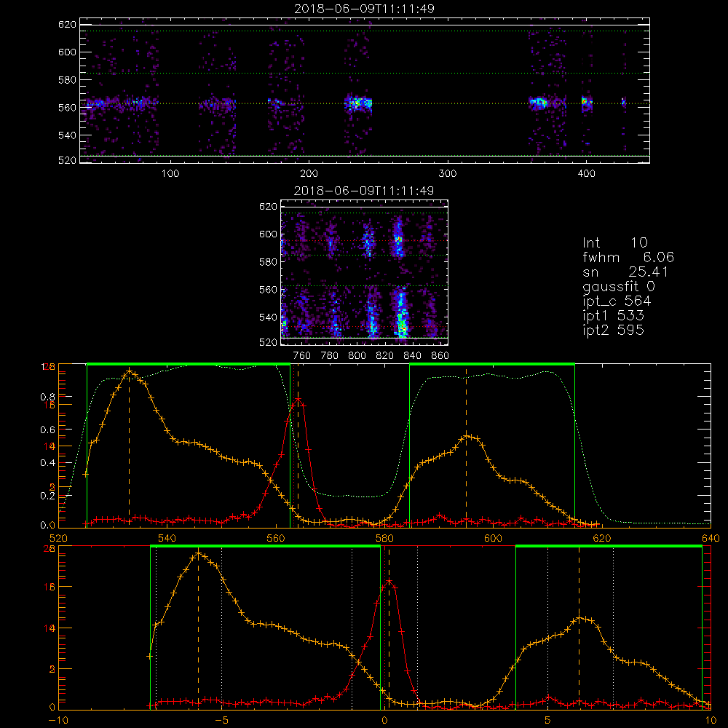Click the red curve peak in the bottom plot

389,581
